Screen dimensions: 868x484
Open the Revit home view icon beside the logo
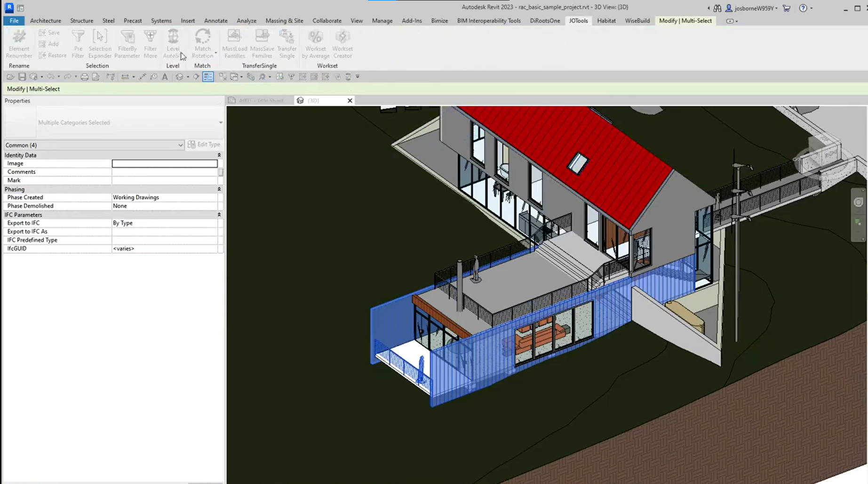point(20,8)
